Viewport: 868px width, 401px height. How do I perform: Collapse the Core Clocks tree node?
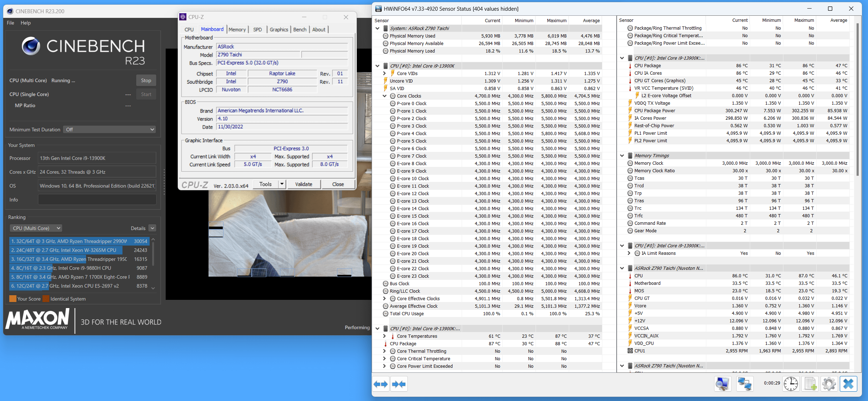385,96
